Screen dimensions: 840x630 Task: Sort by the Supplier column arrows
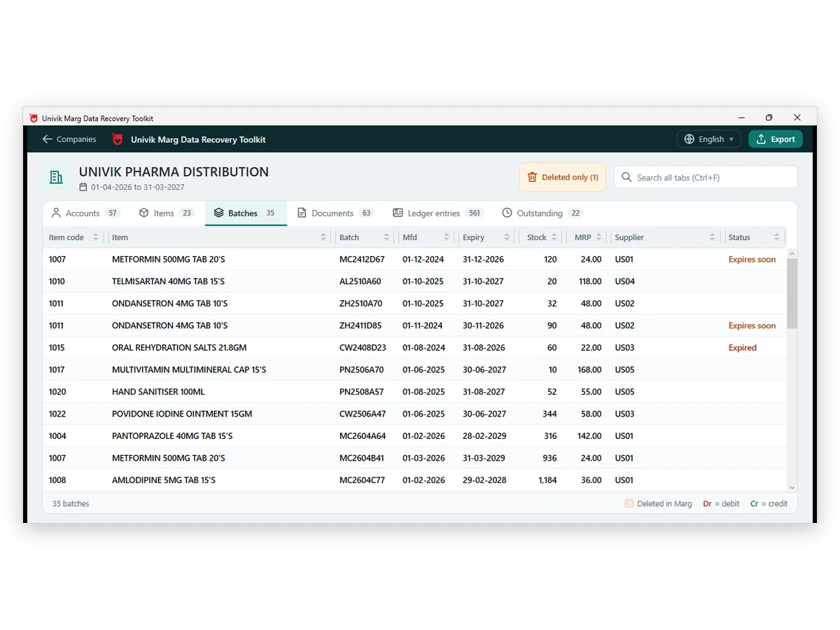[x=713, y=237]
